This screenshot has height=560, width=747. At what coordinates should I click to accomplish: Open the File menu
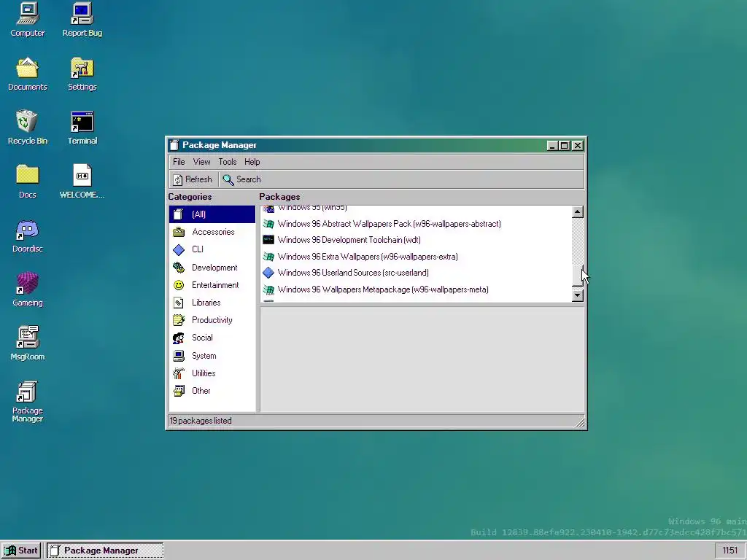pyautogui.click(x=179, y=162)
